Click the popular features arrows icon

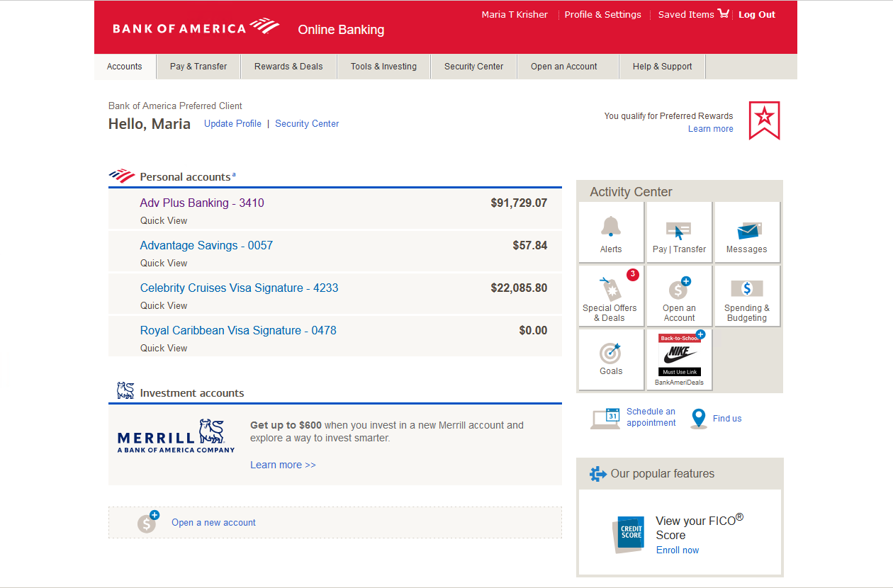tap(598, 474)
